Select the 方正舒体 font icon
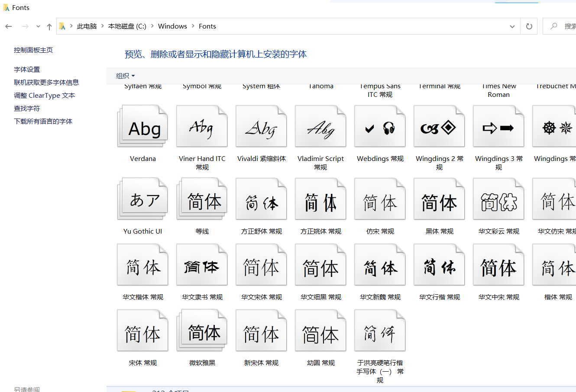This screenshot has width=576, height=392. tap(261, 199)
